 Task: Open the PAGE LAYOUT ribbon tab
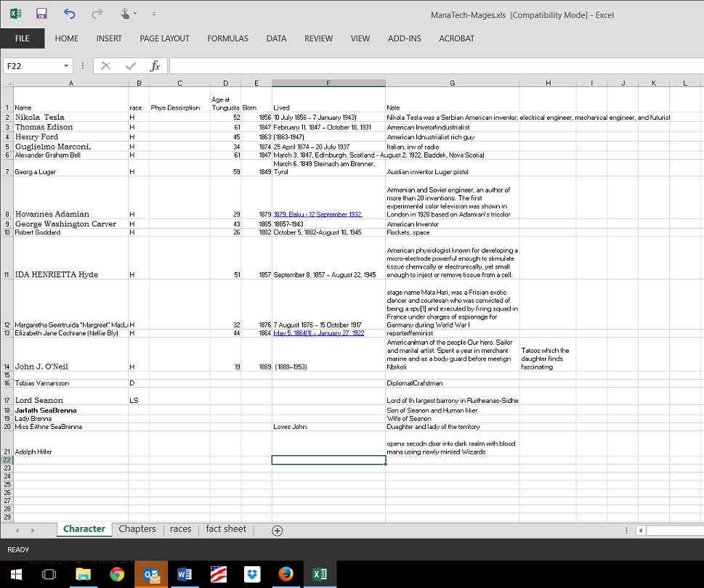coord(164,38)
